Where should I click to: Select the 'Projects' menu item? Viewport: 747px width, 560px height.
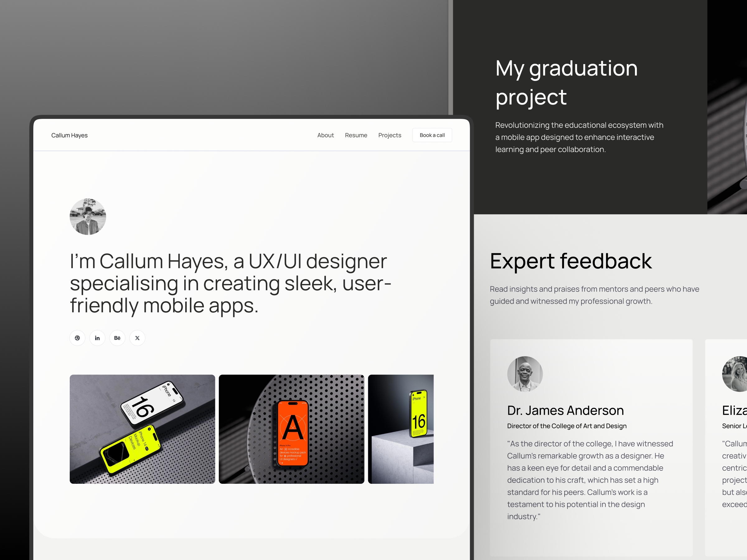389,135
